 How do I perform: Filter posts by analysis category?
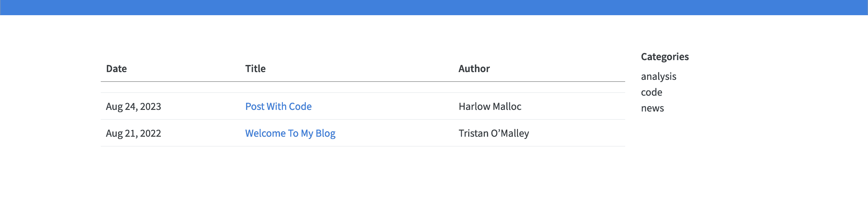(658, 77)
